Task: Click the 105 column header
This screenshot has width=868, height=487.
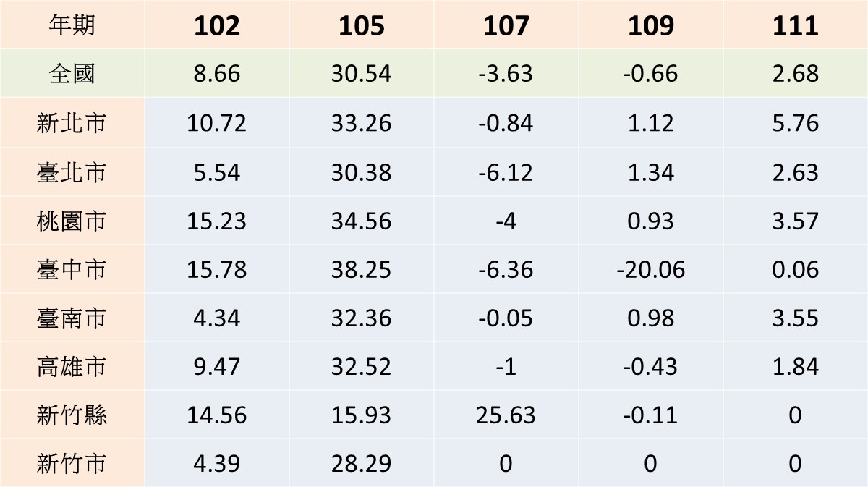Action: pyautogui.click(x=362, y=25)
